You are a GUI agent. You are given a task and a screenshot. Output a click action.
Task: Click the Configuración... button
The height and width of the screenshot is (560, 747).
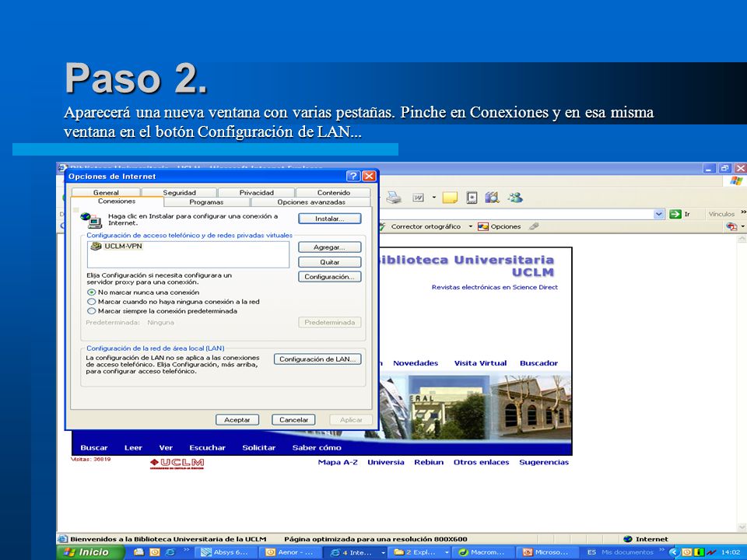330,277
